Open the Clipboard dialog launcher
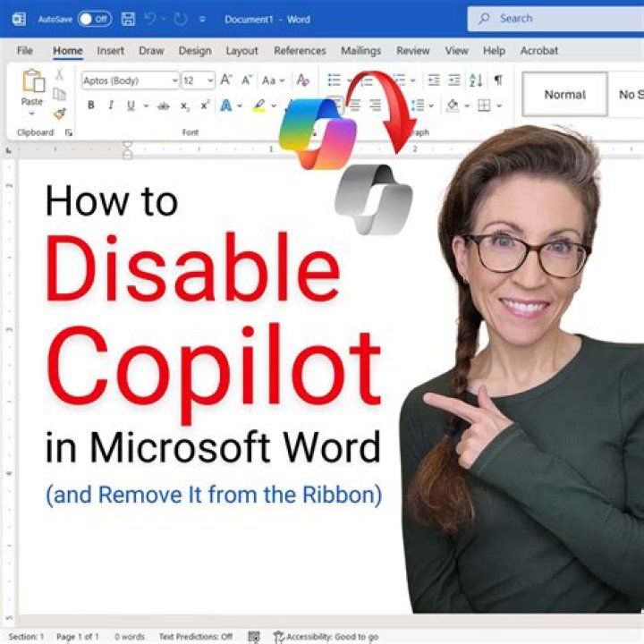Image resolution: width=644 pixels, height=644 pixels. [69, 132]
